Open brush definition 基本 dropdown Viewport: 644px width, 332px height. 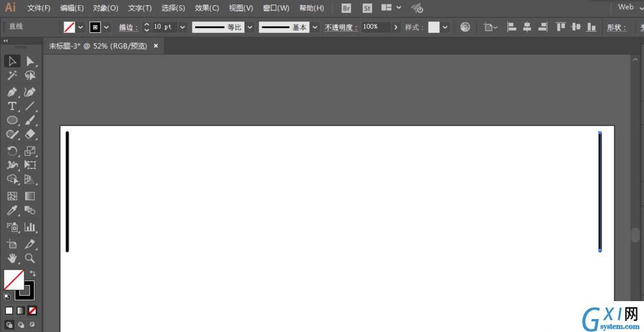[x=315, y=28]
